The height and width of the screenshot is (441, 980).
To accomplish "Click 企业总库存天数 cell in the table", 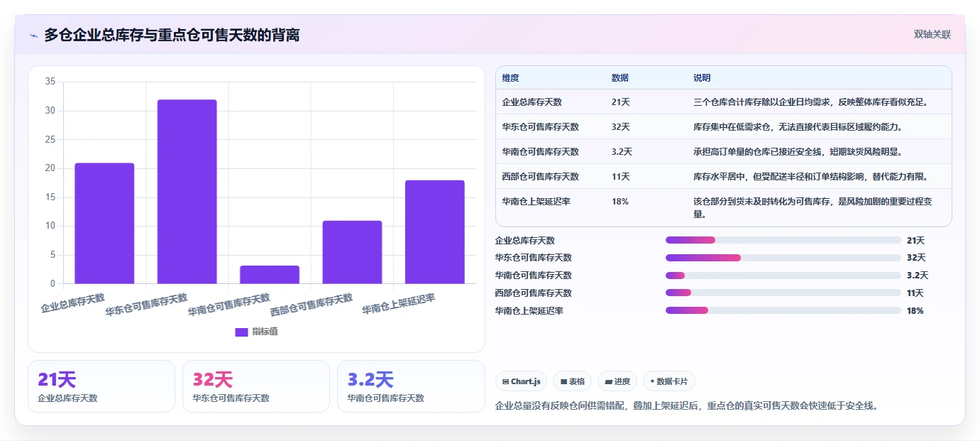I will [x=532, y=102].
